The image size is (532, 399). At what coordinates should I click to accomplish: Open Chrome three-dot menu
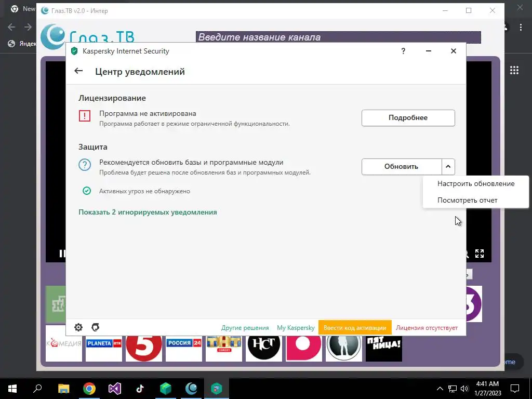[x=521, y=27]
